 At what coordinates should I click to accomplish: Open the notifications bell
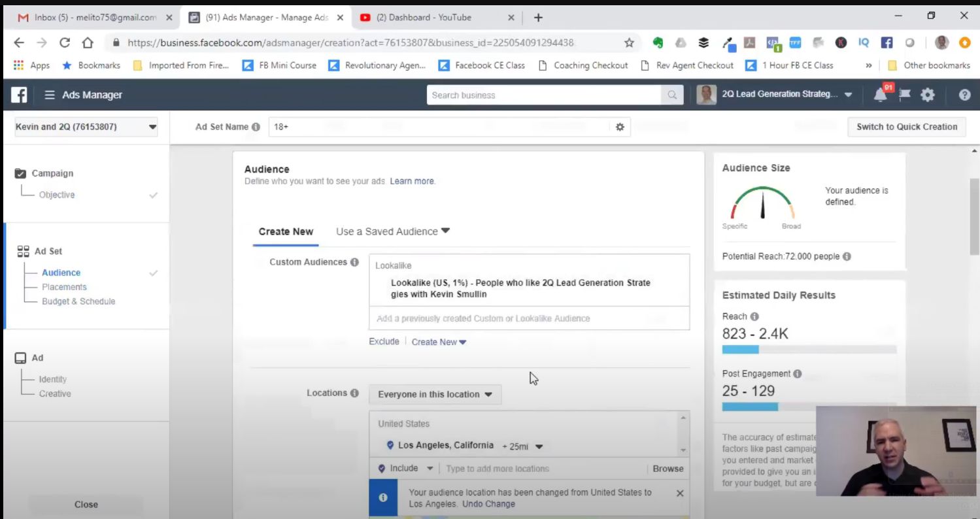(x=881, y=95)
